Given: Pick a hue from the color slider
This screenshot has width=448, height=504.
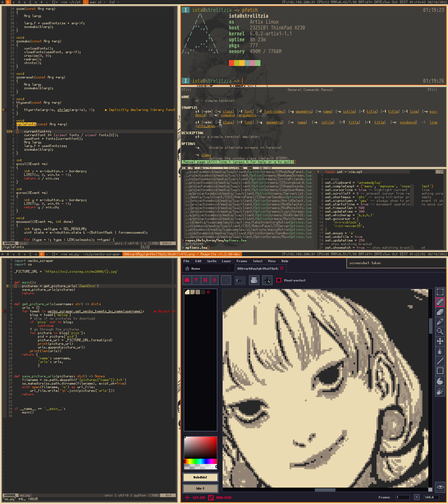Looking at the screenshot, I should [200, 462].
